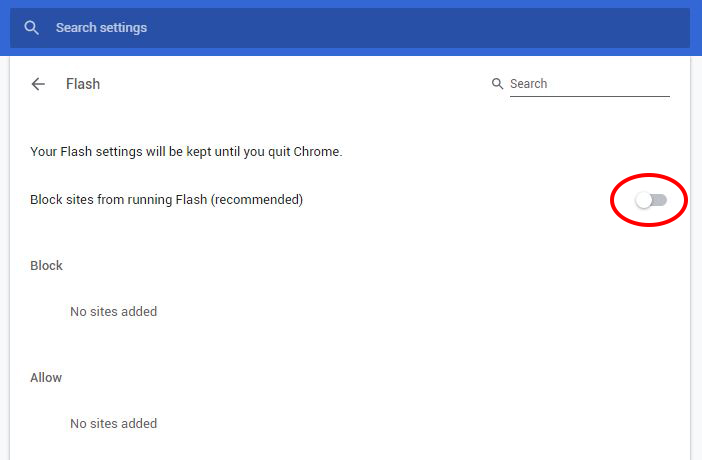The width and height of the screenshot is (702, 460).
Task: Click the '(recommended)' word in the toggle label
Action: pos(257,199)
